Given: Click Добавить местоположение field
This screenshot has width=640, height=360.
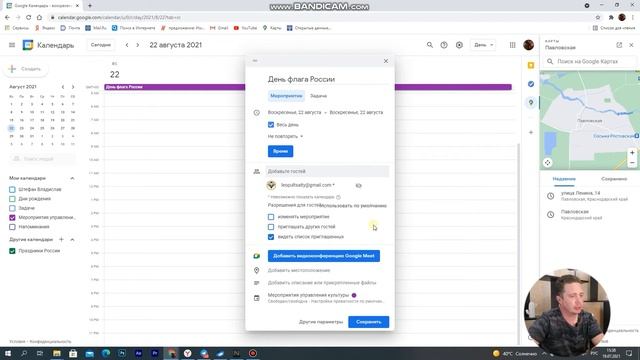Looking at the screenshot, I should tap(299, 270).
